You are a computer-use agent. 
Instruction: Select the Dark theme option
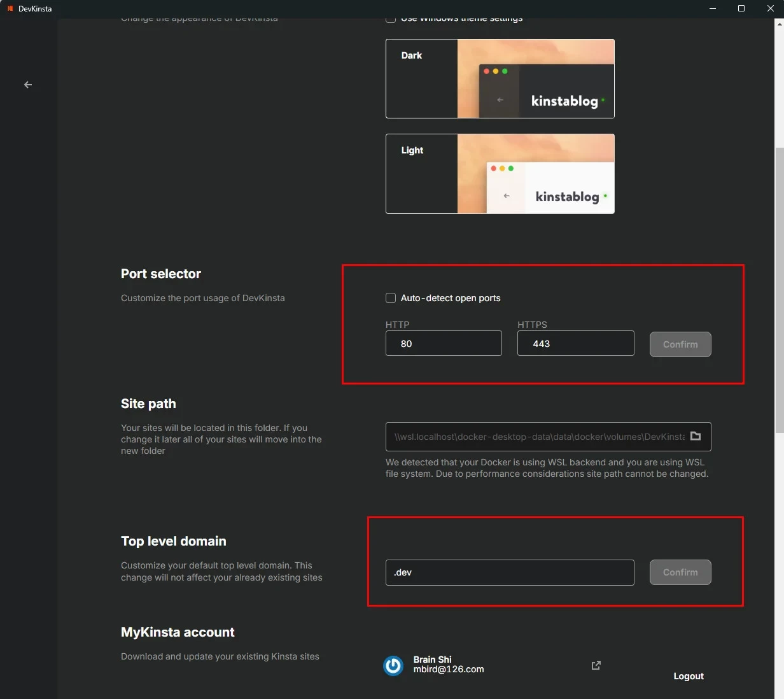pos(500,79)
